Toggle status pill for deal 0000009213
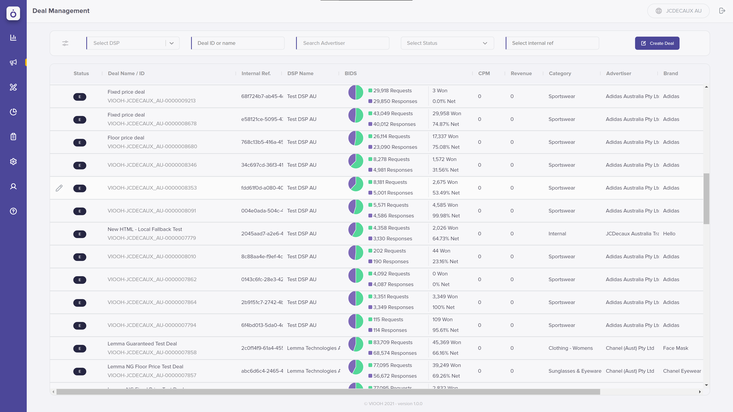The width and height of the screenshot is (733, 412). (79, 97)
